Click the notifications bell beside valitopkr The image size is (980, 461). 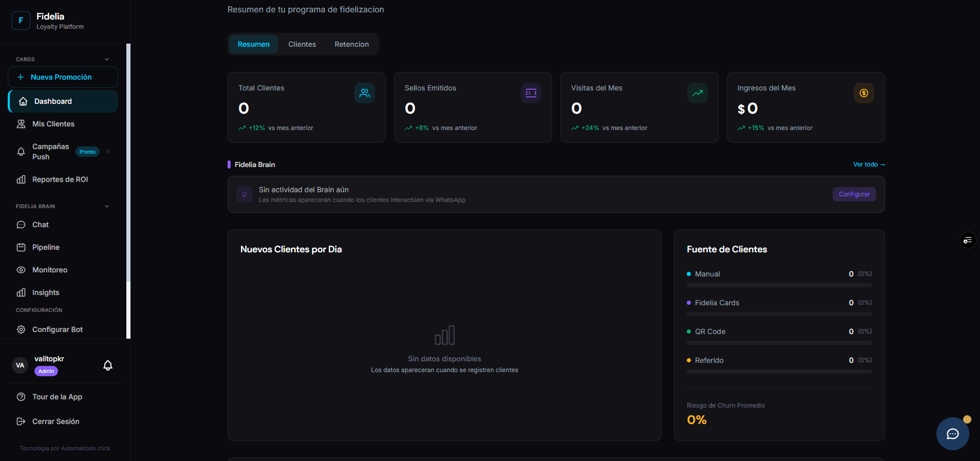pos(108,365)
